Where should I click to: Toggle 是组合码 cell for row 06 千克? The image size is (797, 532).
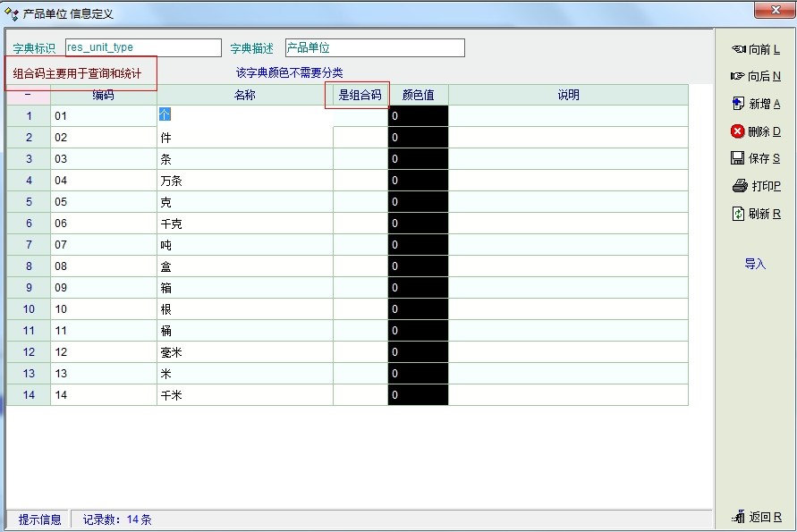click(360, 224)
